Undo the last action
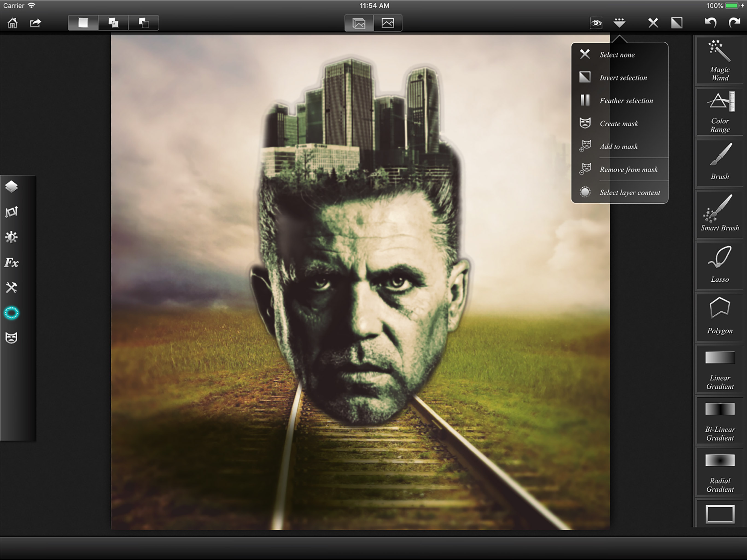Image resolution: width=747 pixels, height=560 pixels. 711,23
